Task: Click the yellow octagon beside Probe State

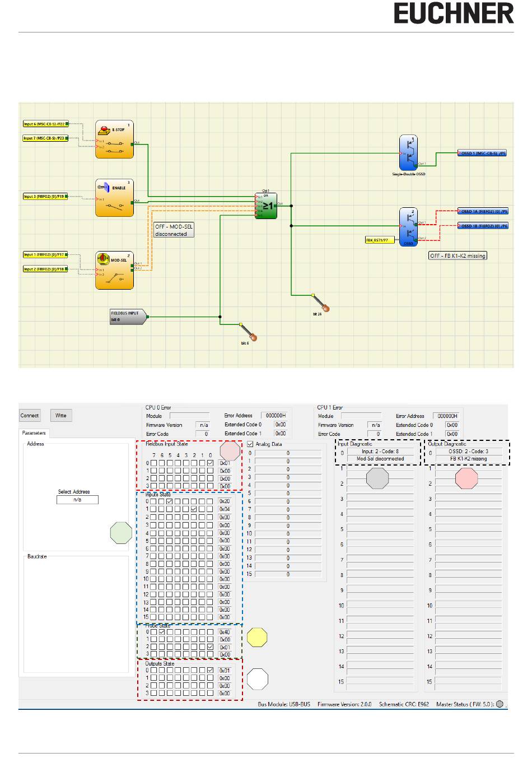Action: pos(257,637)
